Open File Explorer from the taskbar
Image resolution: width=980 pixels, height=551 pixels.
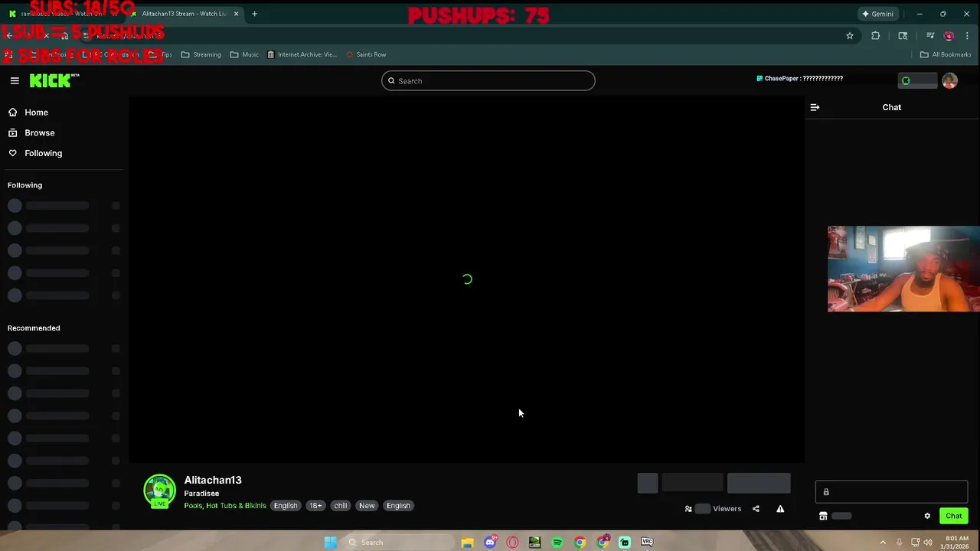[x=467, y=542]
